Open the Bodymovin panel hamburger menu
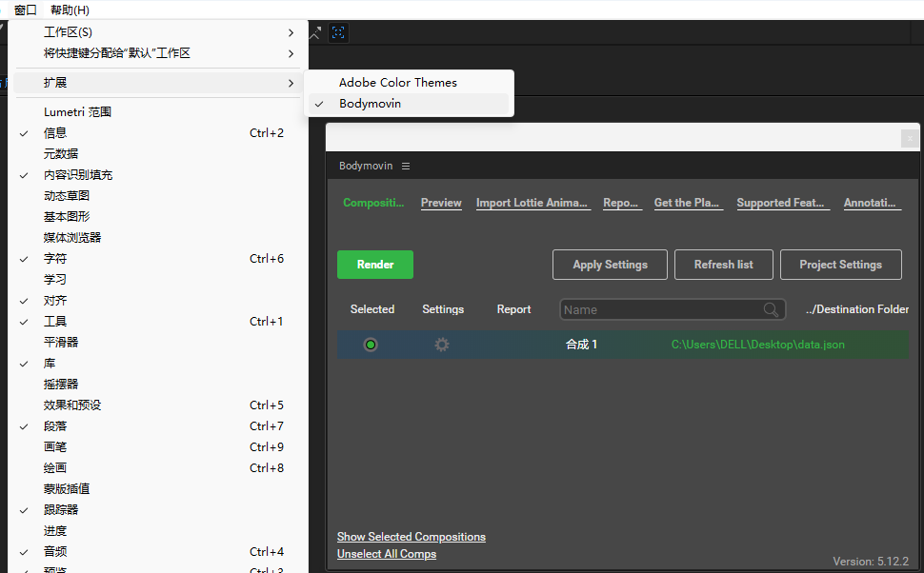924x573 pixels. [x=406, y=166]
